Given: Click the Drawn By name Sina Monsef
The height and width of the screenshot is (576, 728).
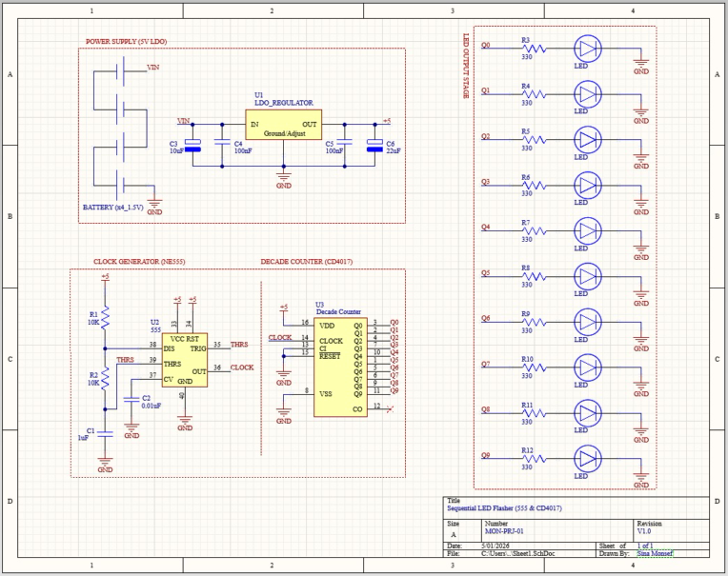Looking at the screenshot, I should (x=655, y=553).
